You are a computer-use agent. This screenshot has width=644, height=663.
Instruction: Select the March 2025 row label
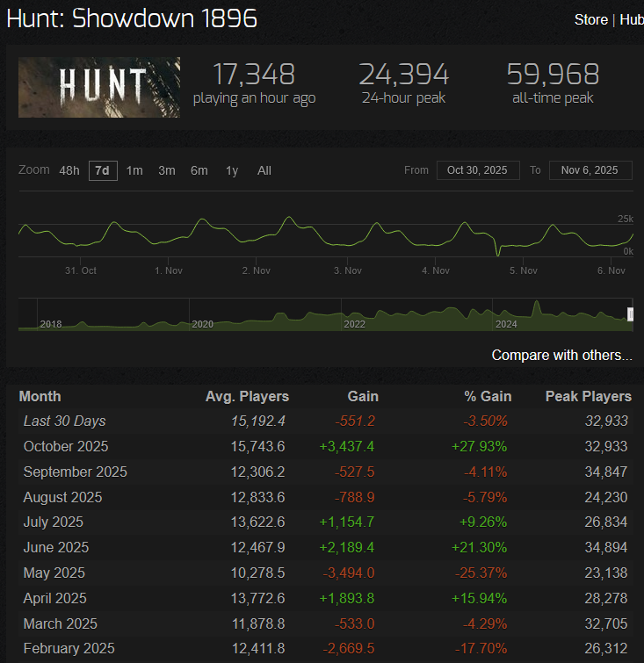(61, 623)
